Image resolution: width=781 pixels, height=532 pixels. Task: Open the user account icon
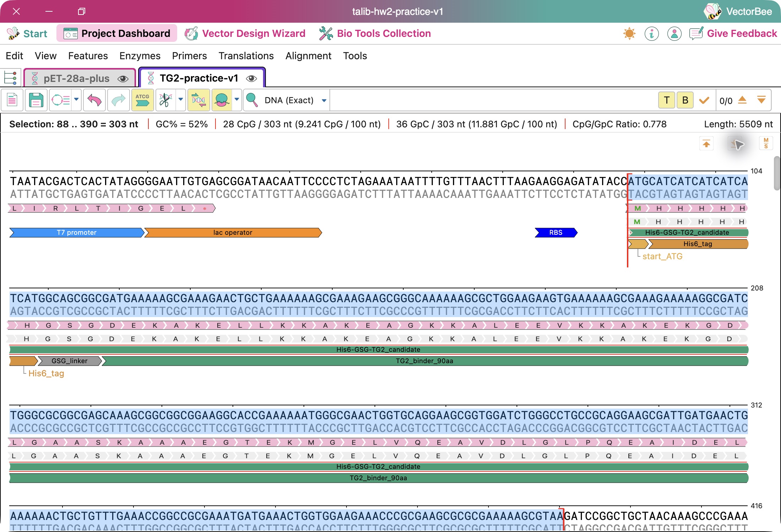pyautogui.click(x=674, y=34)
